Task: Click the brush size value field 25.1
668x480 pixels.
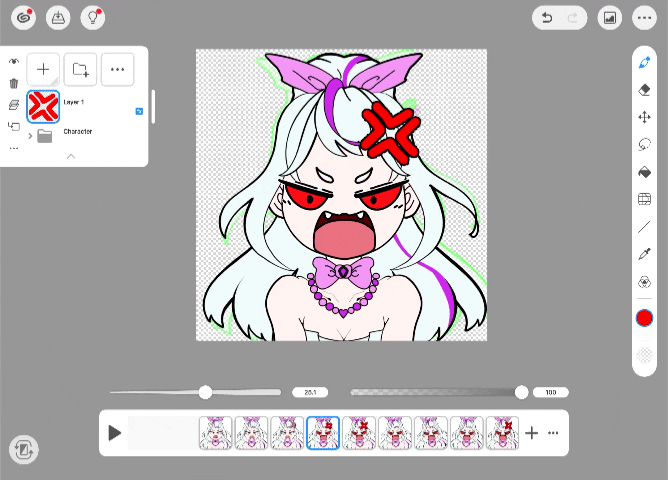Action: tap(310, 392)
